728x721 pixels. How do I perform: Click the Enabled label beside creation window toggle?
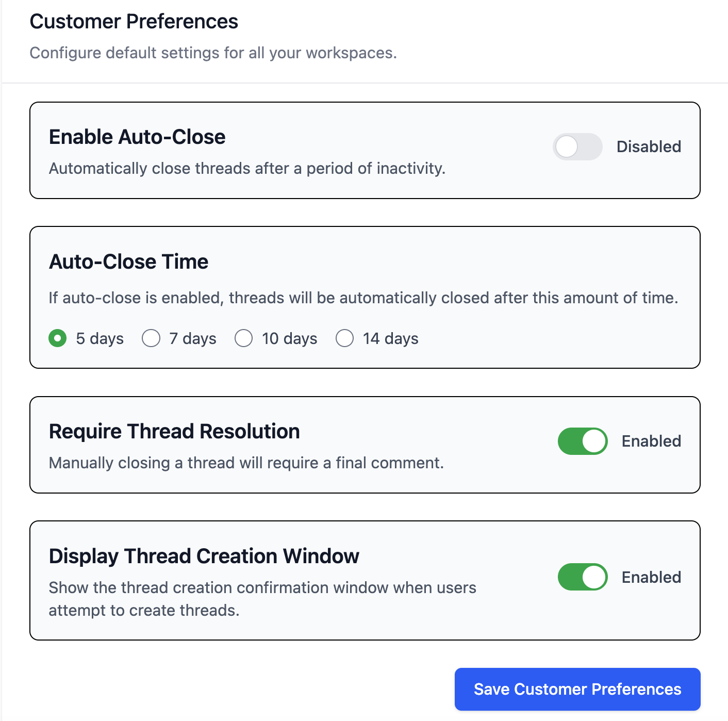click(x=651, y=577)
